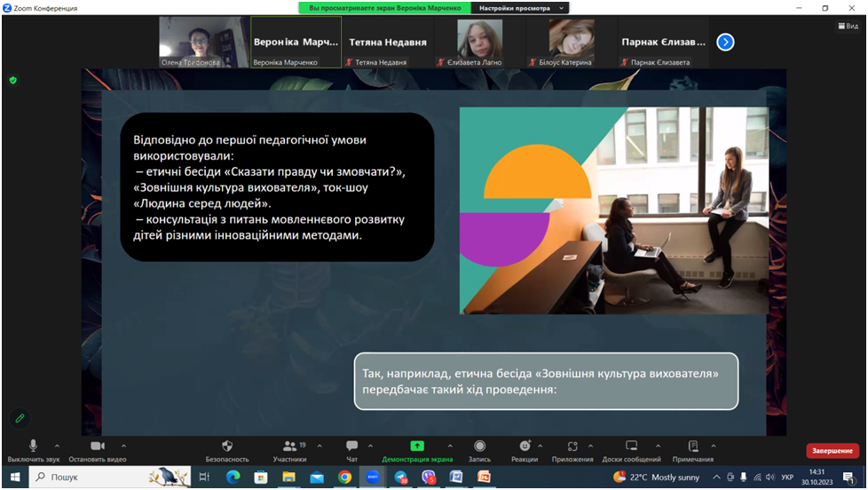Open Доски сообщений whiteboards

631,447
